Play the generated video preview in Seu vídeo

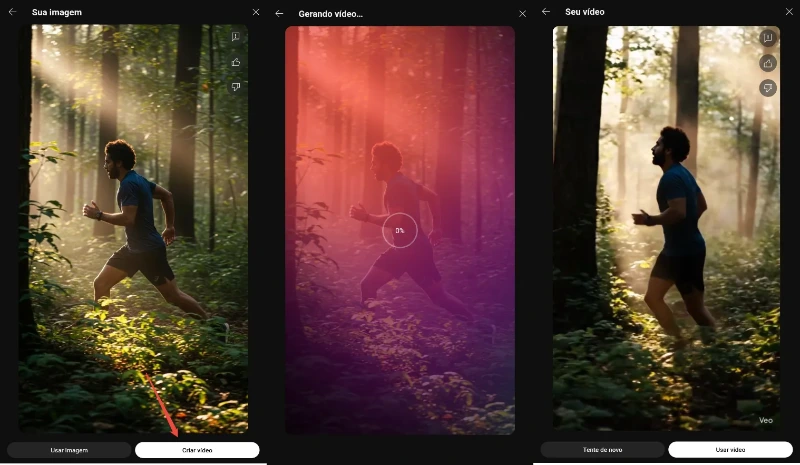pyautogui.click(x=666, y=228)
